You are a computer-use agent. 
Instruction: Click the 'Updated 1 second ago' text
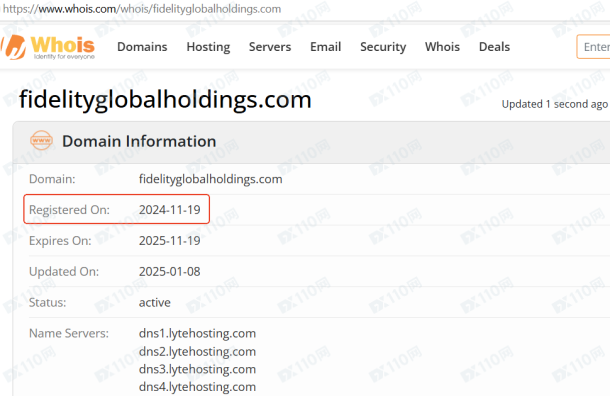(x=554, y=104)
